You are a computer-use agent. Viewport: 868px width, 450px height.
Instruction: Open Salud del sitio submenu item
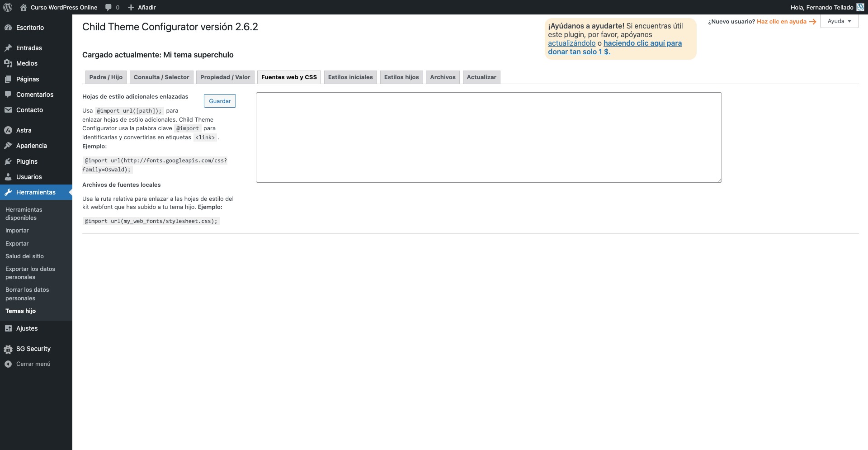click(x=24, y=256)
